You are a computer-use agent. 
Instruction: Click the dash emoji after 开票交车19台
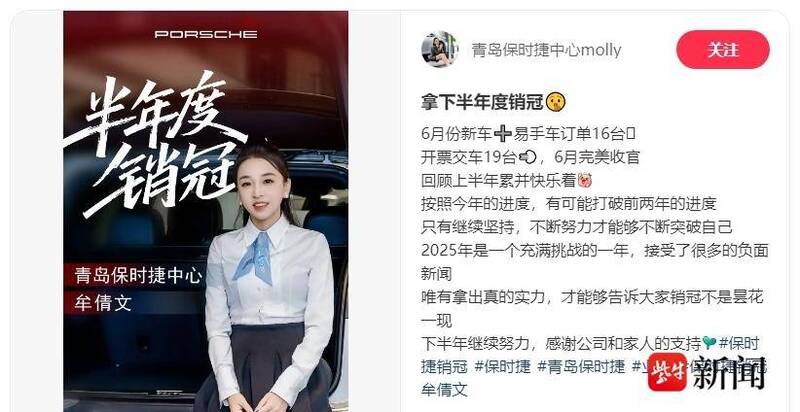pos(527,157)
